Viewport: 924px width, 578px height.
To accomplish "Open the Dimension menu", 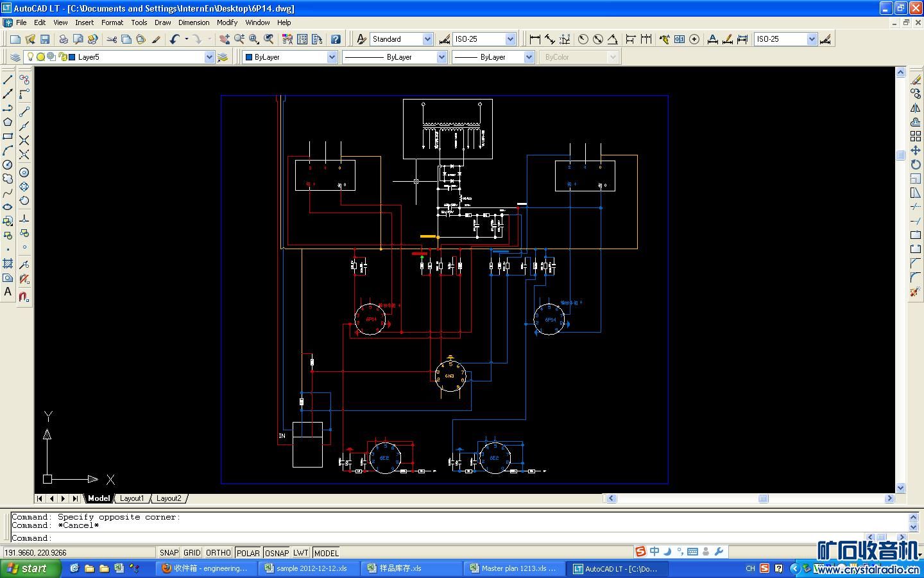I will click(x=194, y=22).
